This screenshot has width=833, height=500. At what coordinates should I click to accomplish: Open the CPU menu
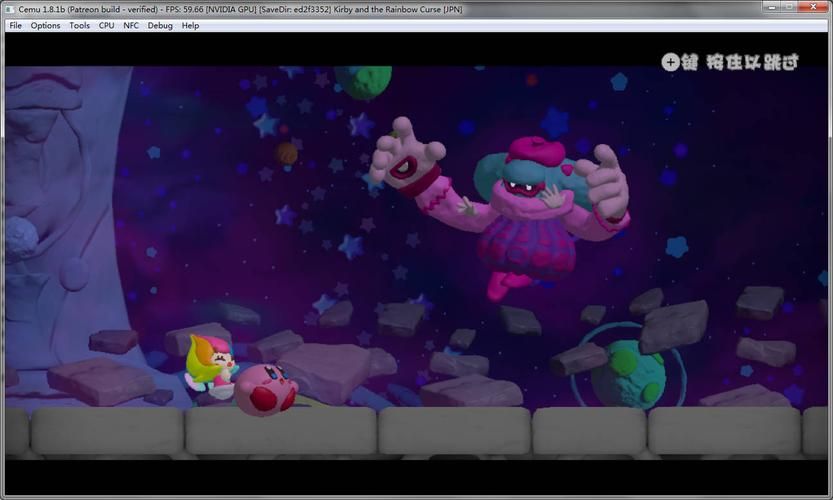coord(106,26)
